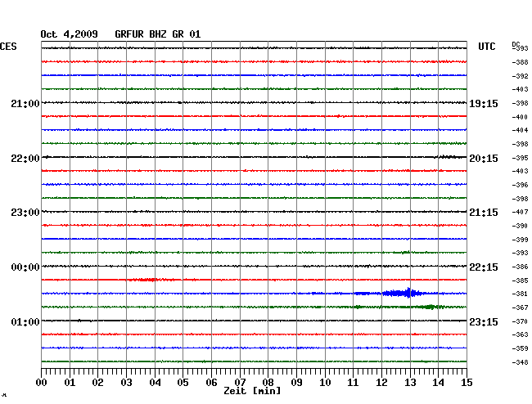Select the "22:00" local time label
The image size is (532, 404).
coord(25,159)
